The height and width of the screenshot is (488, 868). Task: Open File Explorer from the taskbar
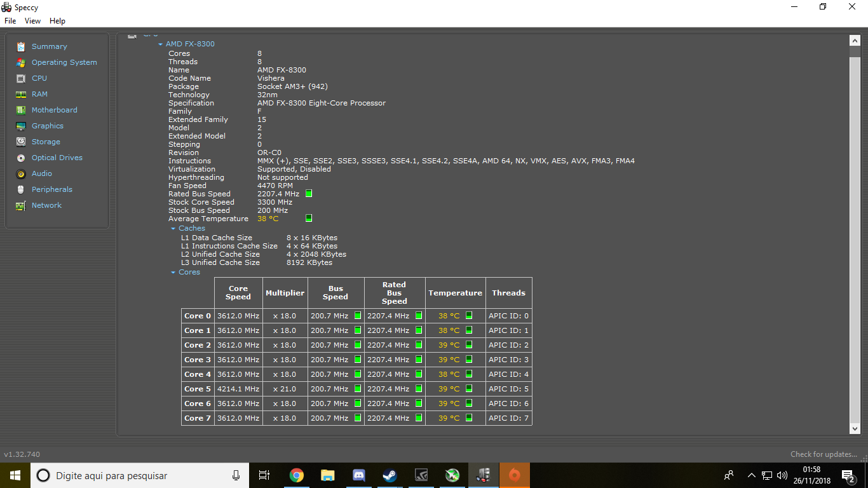tap(327, 475)
